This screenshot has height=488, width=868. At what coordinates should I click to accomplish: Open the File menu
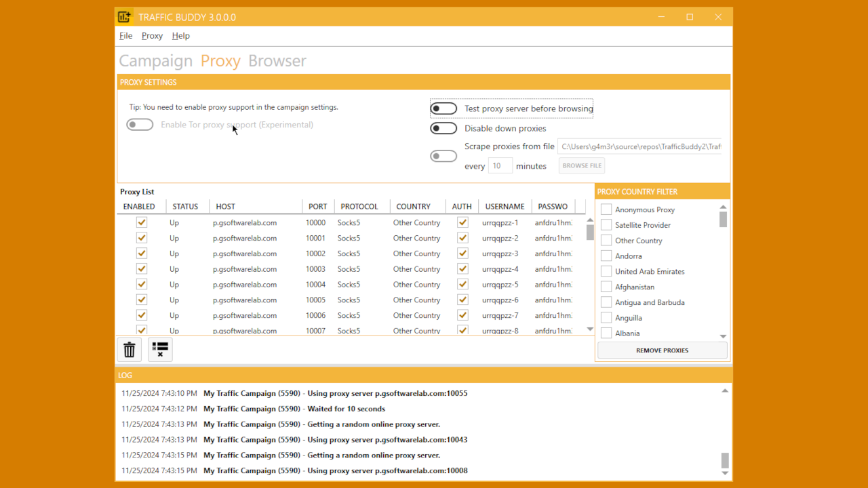tap(125, 35)
